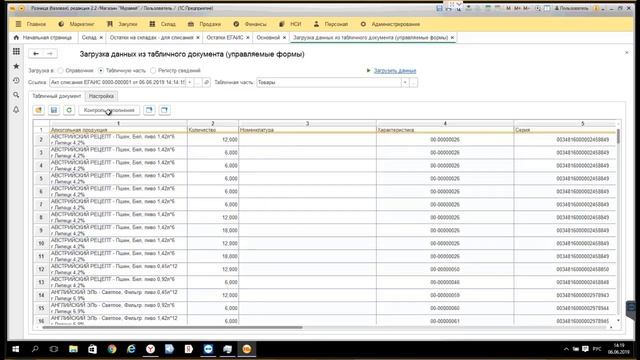Click the Табличная часть ellipsis button
Image resolution: width=640 pixels, height=360 pixels.
click(413, 82)
